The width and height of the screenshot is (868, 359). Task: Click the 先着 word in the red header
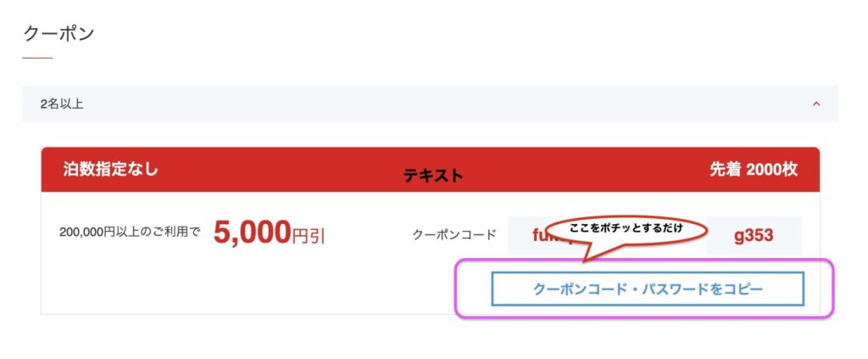(x=725, y=169)
